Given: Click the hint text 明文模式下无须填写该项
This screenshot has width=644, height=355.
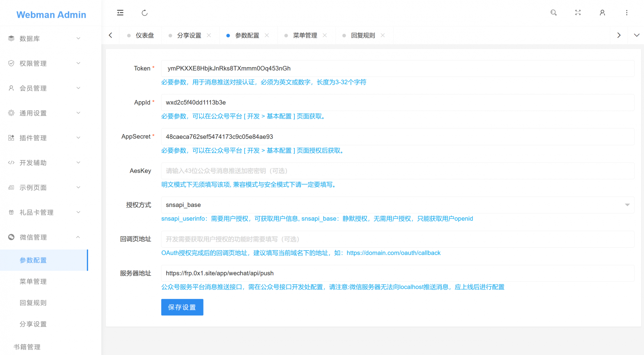Looking at the screenshot, I should tap(249, 184).
